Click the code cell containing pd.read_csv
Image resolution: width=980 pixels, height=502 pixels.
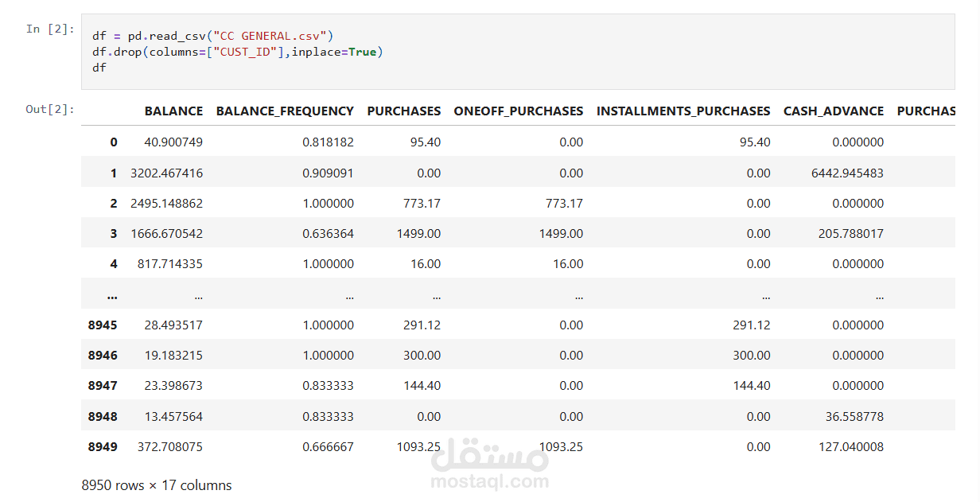point(517,52)
